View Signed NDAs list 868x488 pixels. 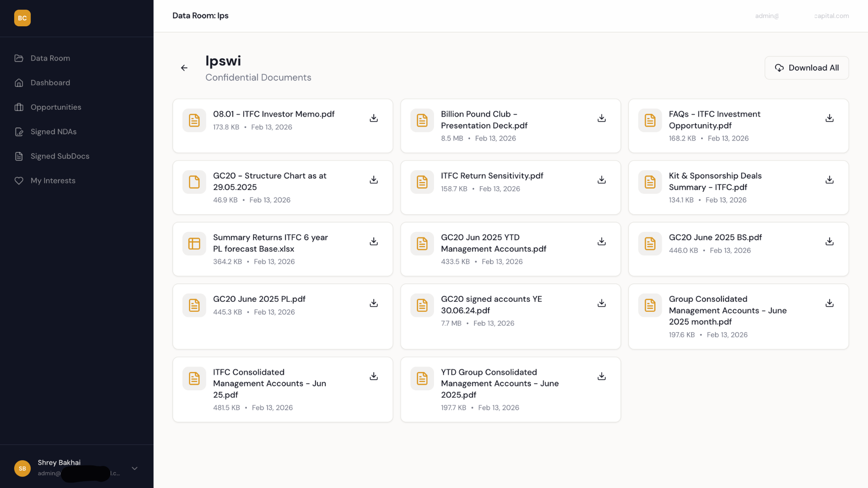point(53,131)
